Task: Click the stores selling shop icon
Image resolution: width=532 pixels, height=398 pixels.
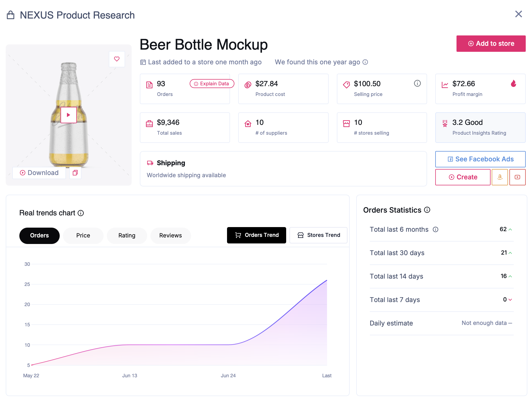Action: pos(346,124)
